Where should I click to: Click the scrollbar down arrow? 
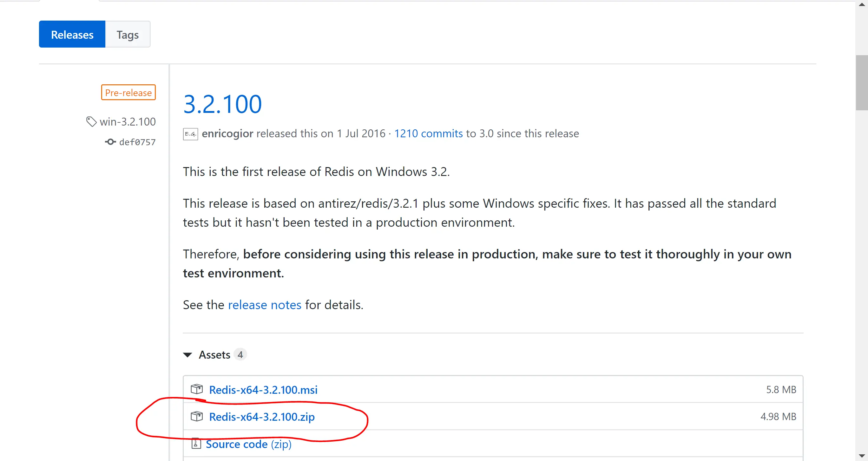[x=862, y=456]
